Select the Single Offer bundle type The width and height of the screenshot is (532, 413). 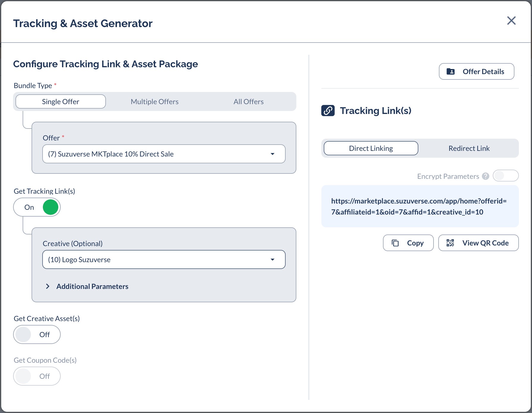[61, 101]
